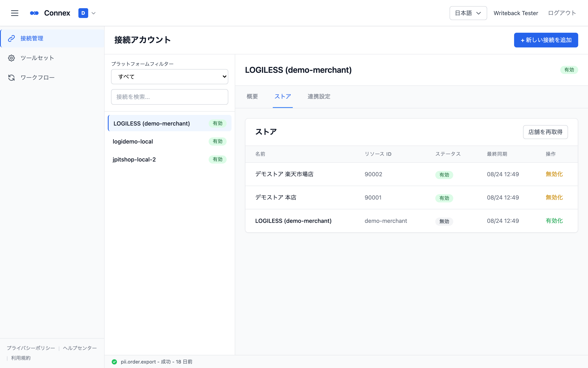Select the logidemo-local connection

(170, 141)
